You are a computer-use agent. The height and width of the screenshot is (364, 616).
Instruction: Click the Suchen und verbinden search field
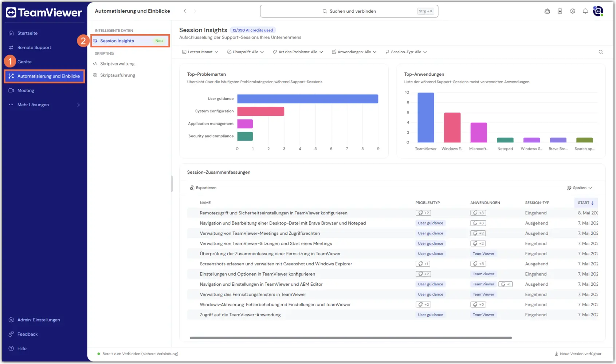(349, 11)
